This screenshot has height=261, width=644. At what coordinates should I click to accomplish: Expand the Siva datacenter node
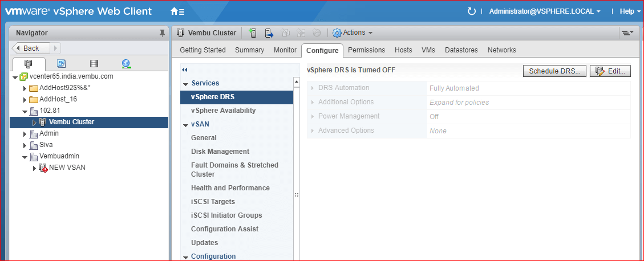coord(25,145)
